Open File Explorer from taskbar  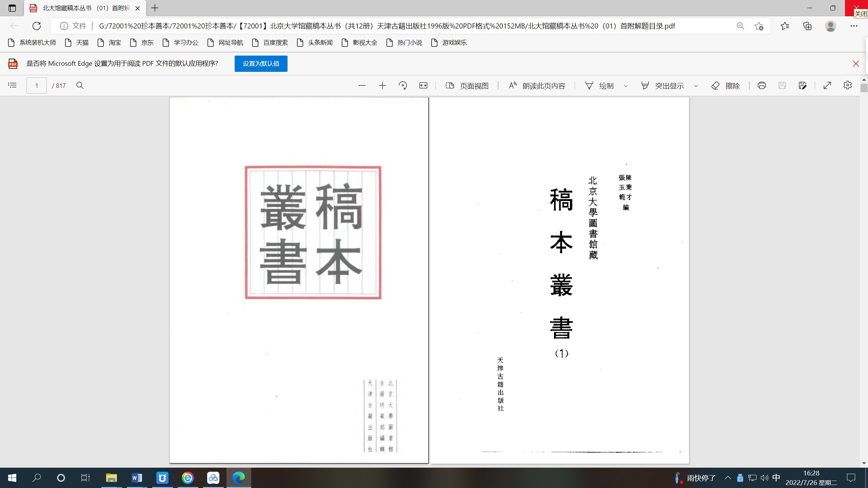[111, 478]
